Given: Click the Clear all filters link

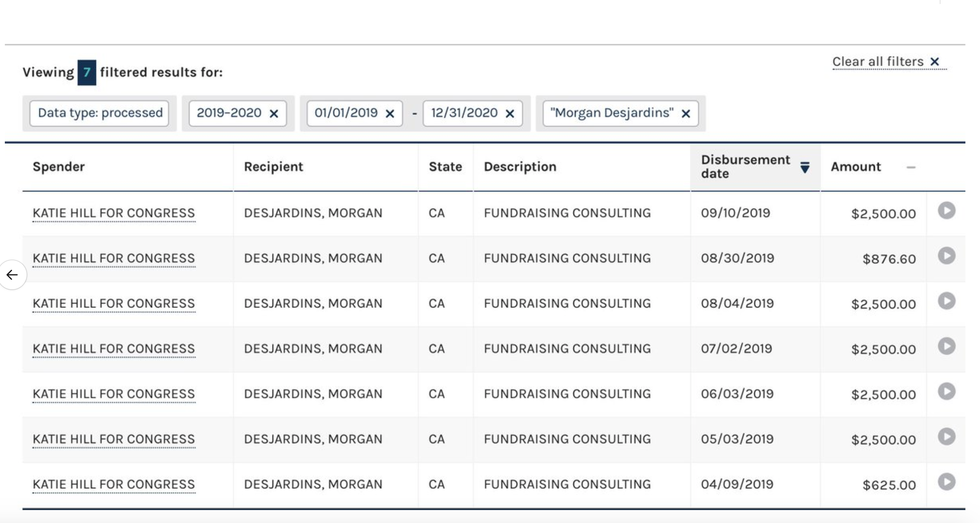Looking at the screenshot, I should (889, 62).
